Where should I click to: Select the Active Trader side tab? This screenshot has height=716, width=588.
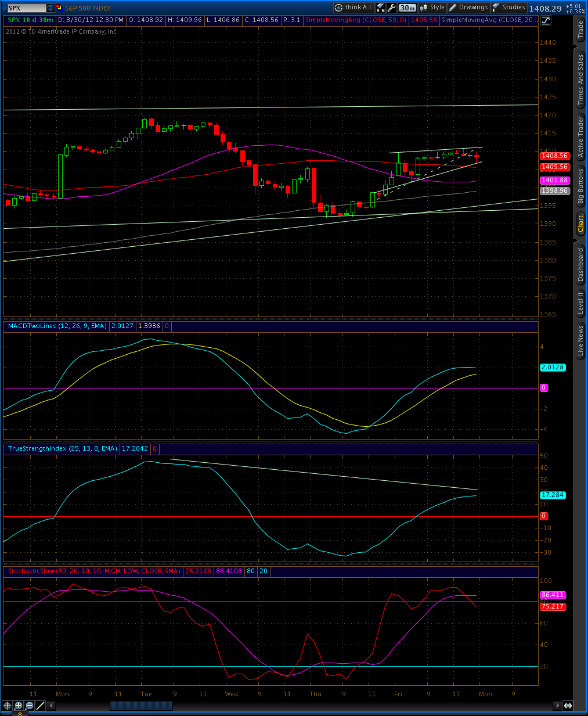coord(580,137)
